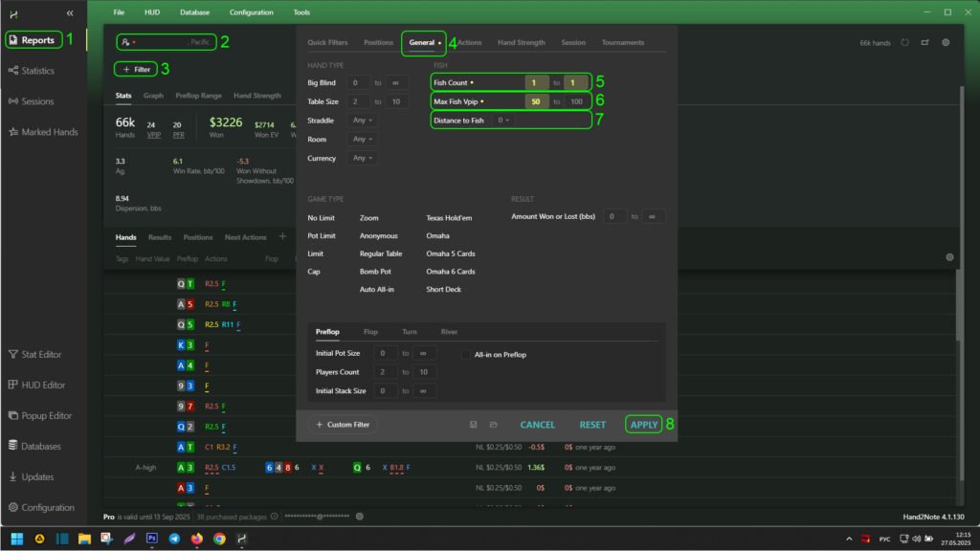Screen dimensions: 980x551
Task: Click the save filter icon beside Cancel
Action: click(x=474, y=425)
